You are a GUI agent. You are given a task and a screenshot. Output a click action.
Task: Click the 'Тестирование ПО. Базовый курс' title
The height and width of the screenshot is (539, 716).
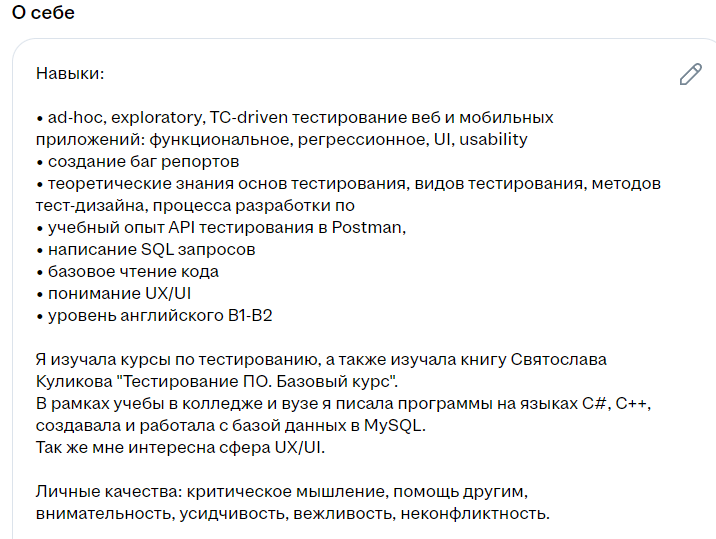258,381
